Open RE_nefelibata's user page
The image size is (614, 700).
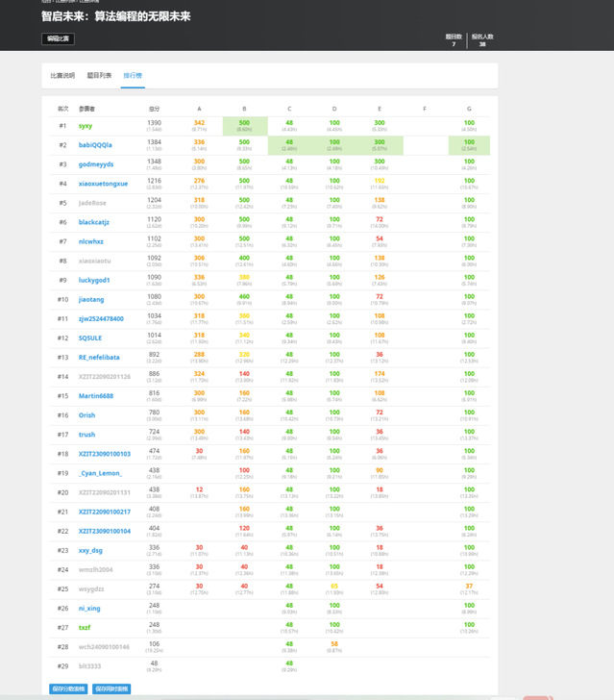click(100, 357)
